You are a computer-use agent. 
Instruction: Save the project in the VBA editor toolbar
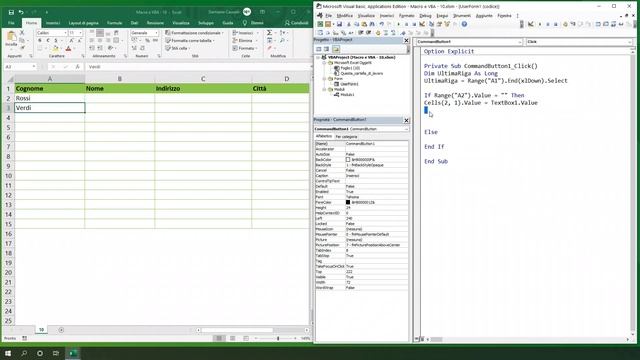point(339,24)
